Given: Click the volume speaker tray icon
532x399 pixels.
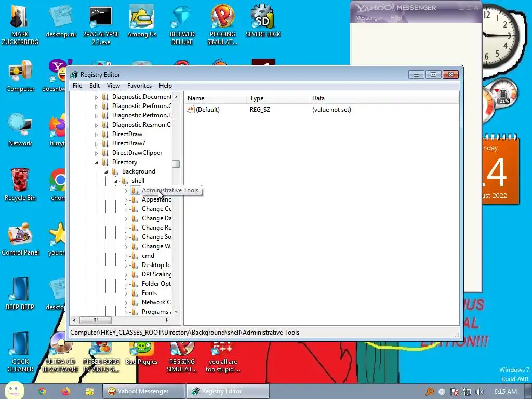Looking at the screenshot, I should (479, 392).
